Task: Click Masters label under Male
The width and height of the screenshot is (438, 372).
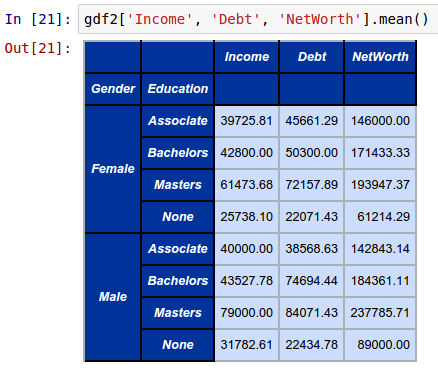Action: point(178,313)
